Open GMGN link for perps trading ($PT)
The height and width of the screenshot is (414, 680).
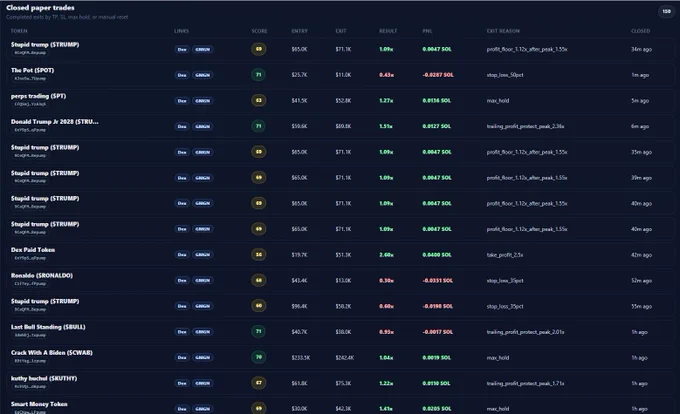coord(203,101)
